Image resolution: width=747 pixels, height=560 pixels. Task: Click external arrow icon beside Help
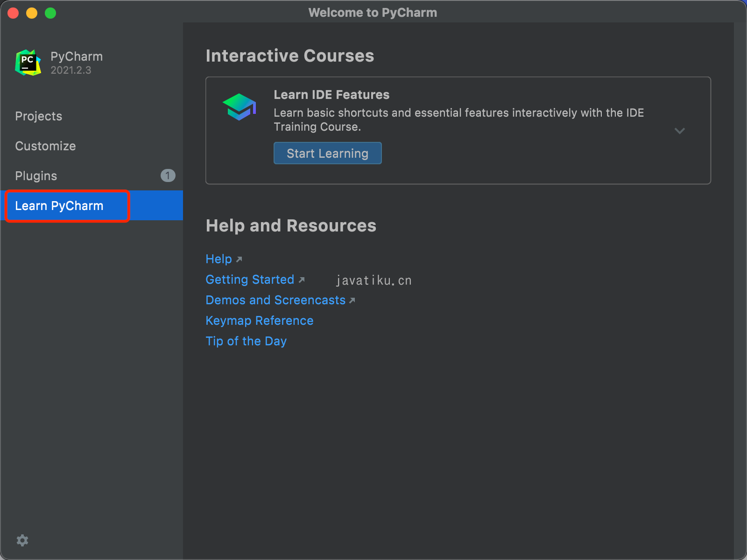click(x=239, y=259)
